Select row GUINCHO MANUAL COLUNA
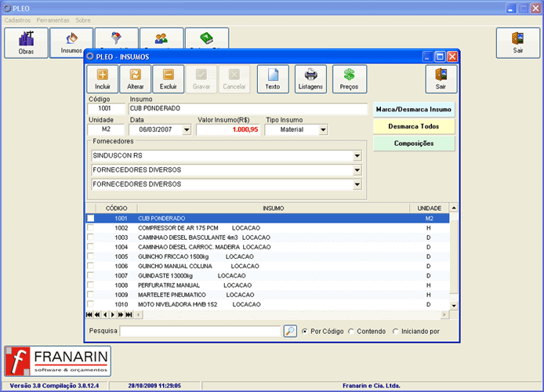This screenshot has height=392, width=544. (267, 266)
